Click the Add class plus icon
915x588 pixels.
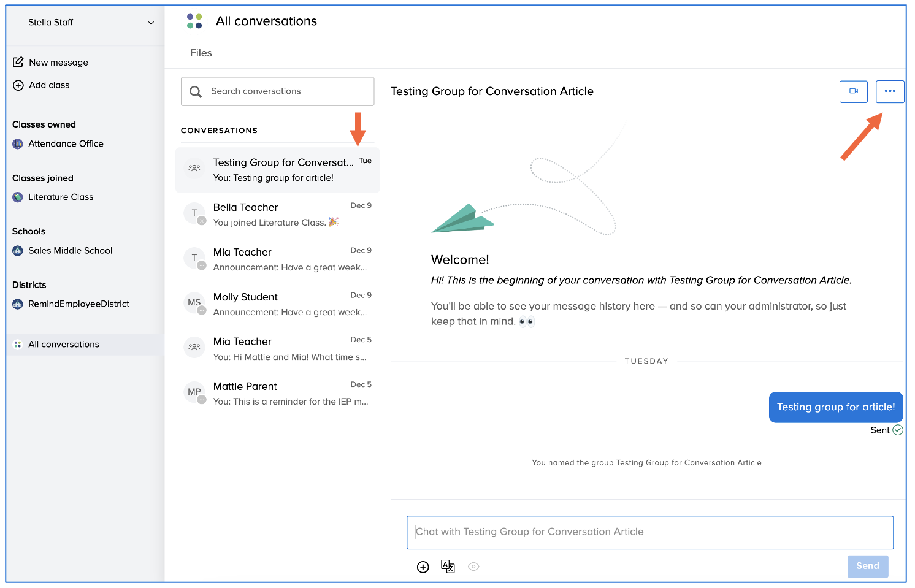18,85
